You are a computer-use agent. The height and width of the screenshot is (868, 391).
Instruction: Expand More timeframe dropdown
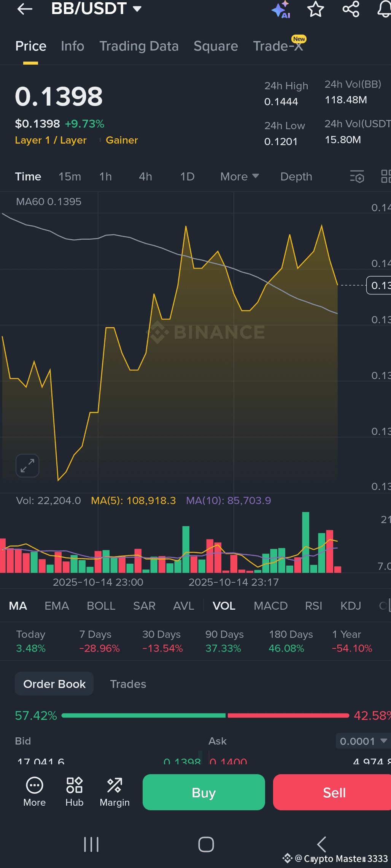(240, 177)
